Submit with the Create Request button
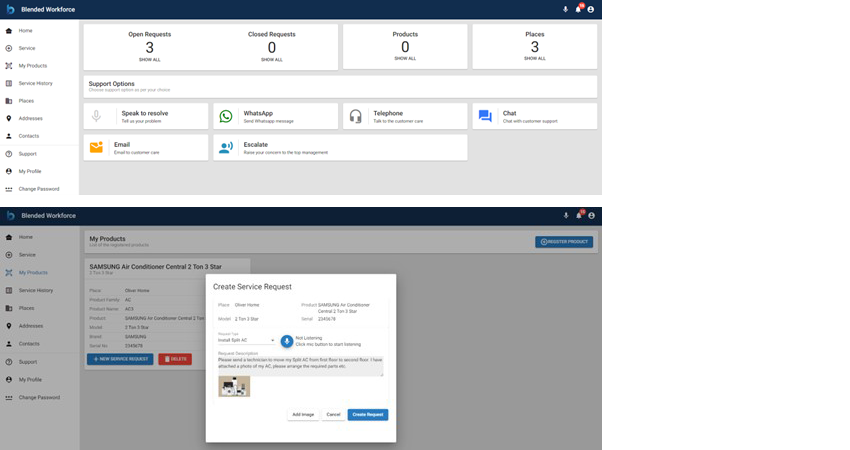 coord(368,414)
